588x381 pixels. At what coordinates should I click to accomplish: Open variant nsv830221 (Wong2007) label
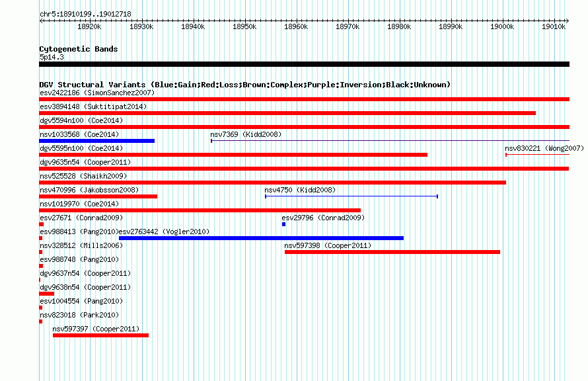click(x=544, y=148)
